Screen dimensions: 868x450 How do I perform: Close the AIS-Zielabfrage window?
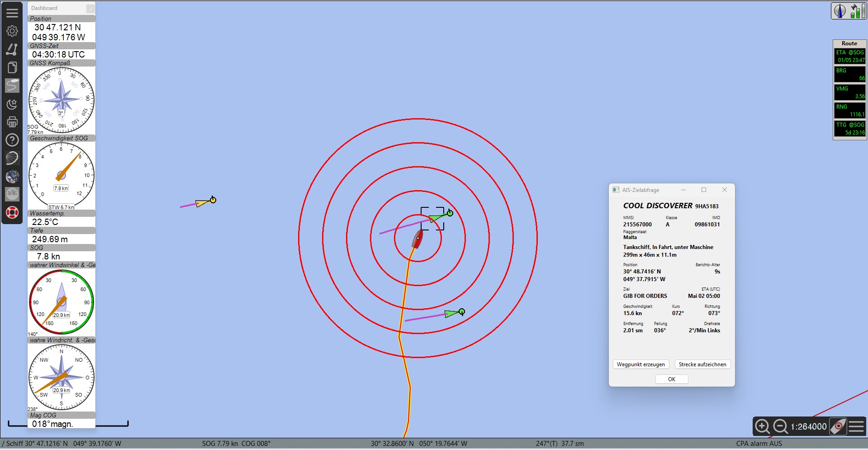(x=725, y=190)
